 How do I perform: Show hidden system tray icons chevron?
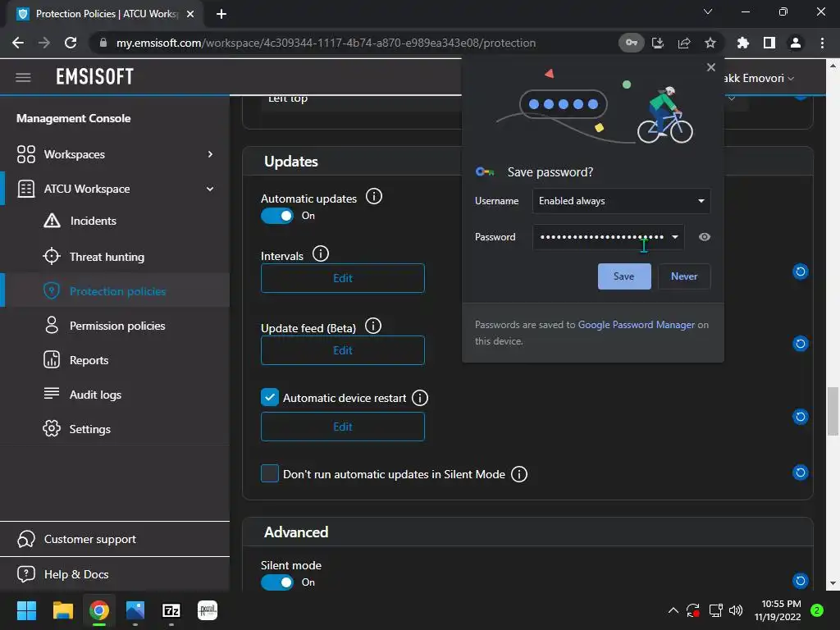[673, 610]
